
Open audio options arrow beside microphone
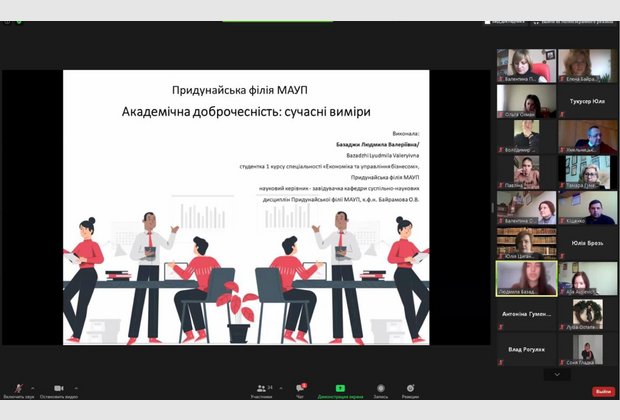point(33,388)
